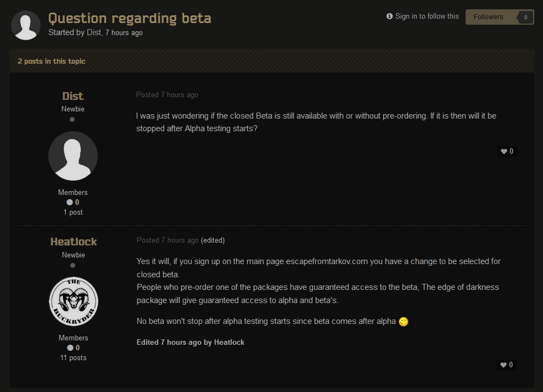
Task: Click the topic starter avatar beside the title
Action: click(x=26, y=25)
